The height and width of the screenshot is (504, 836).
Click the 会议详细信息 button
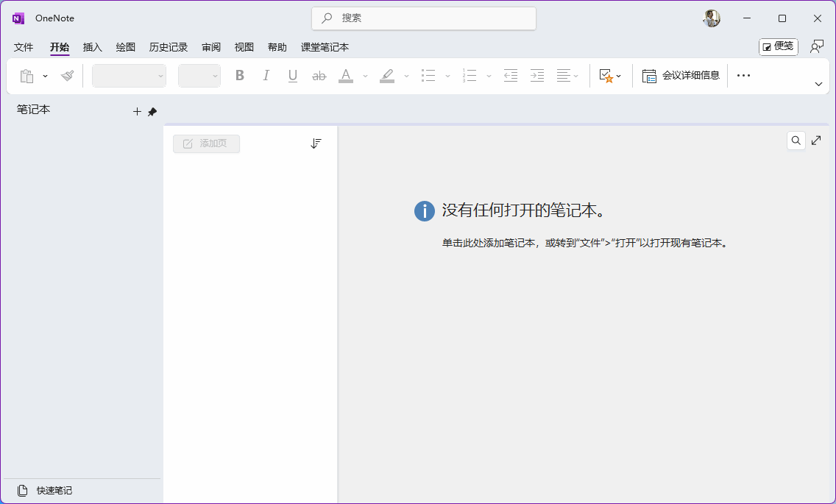681,76
